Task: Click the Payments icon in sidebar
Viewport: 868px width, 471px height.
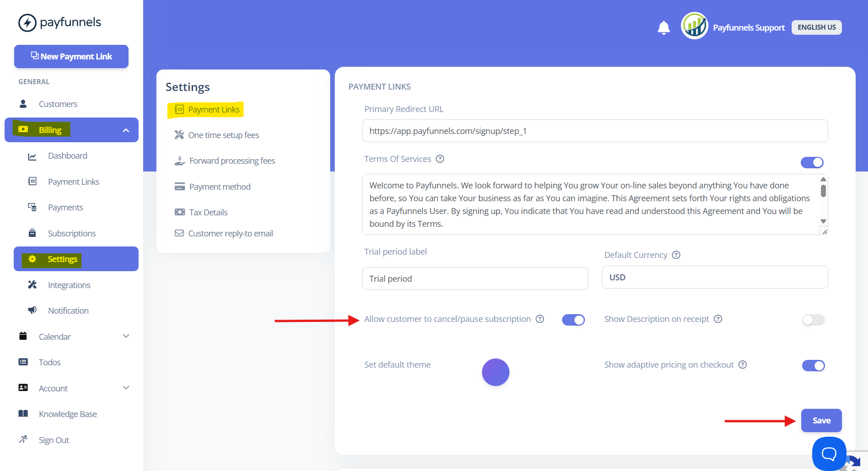Action: coord(32,207)
